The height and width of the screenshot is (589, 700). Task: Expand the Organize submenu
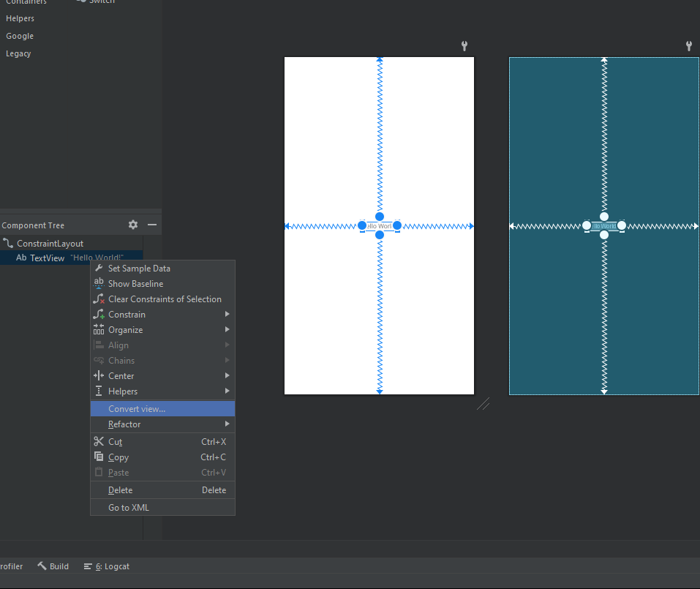coord(126,330)
